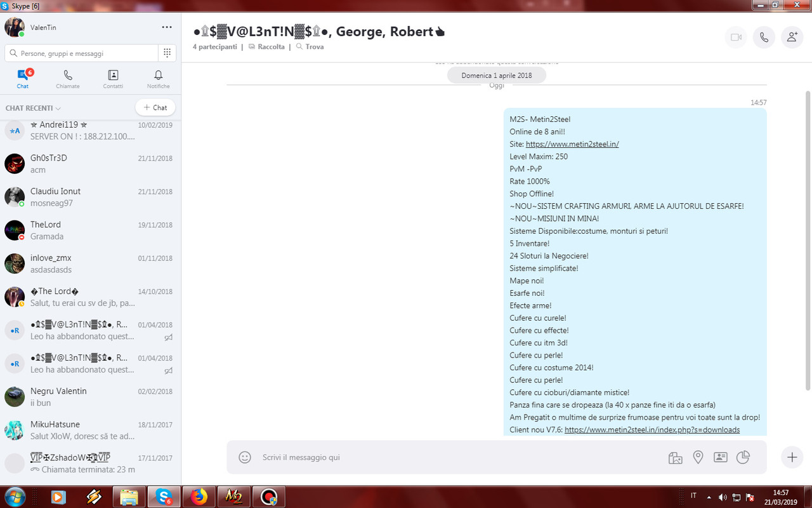Open Andrei119 conversation avatar
The height and width of the screenshot is (508, 812).
(15, 130)
